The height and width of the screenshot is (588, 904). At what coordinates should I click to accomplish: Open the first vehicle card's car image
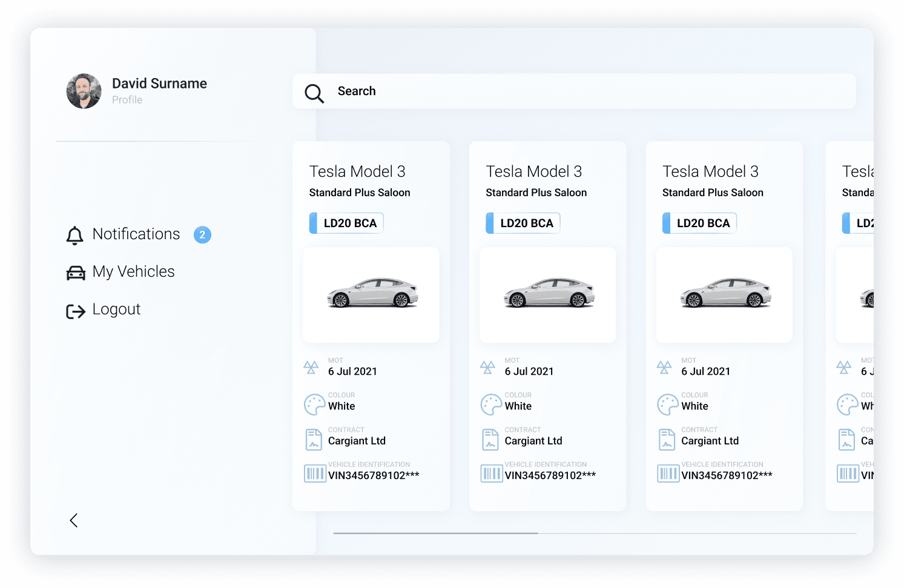[x=371, y=295]
